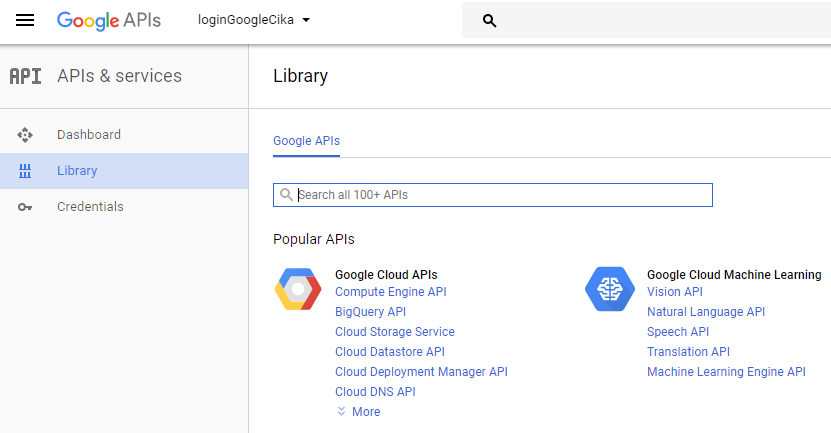This screenshot has width=831, height=433.
Task: Select the Google APIs tab
Action: [x=306, y=141]
